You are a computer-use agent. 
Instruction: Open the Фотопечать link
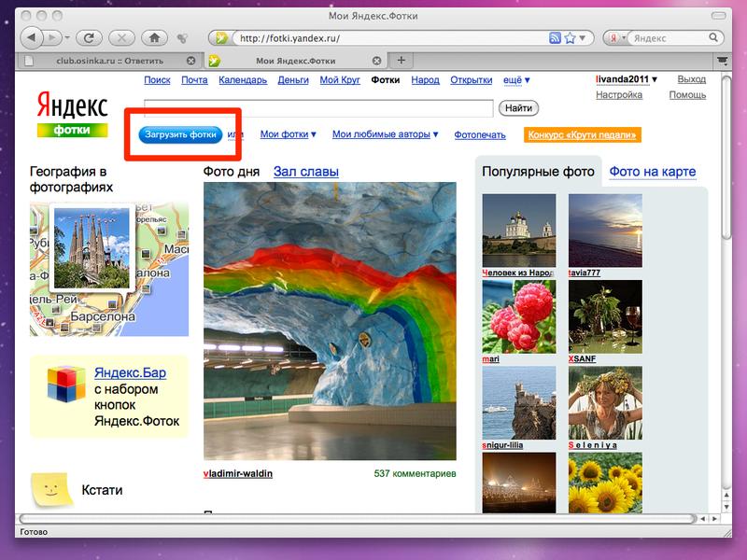pos(480,135)
